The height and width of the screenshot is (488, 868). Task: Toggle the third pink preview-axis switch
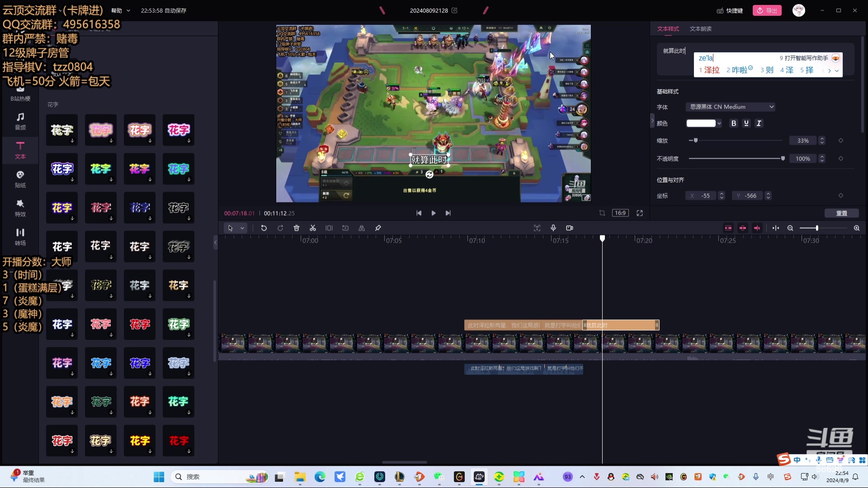757,228
